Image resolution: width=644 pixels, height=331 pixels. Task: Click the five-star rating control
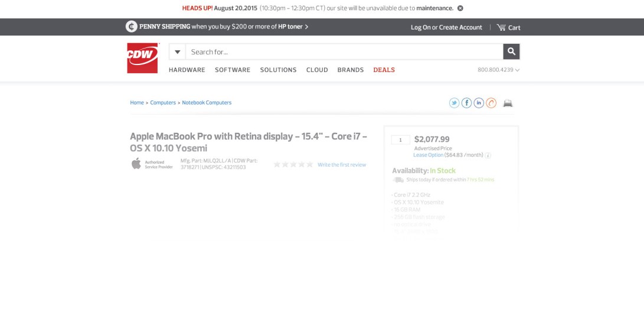293,165
